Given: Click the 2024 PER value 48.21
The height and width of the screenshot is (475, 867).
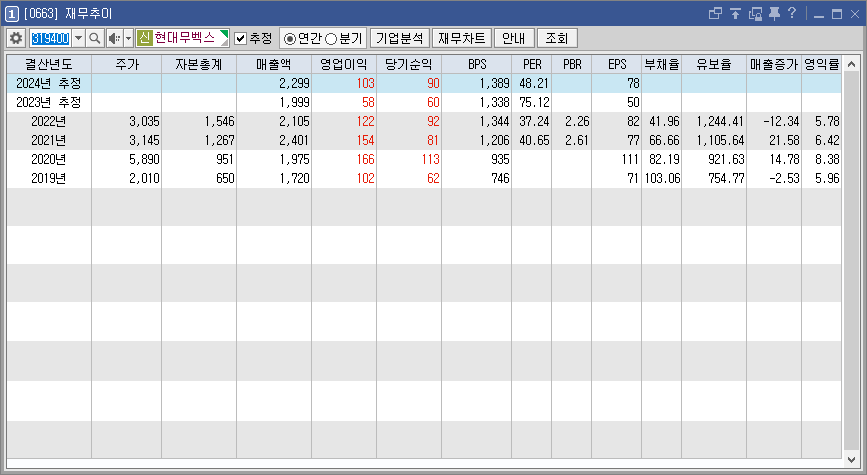Looking at the screenshot, I should 534,83.
